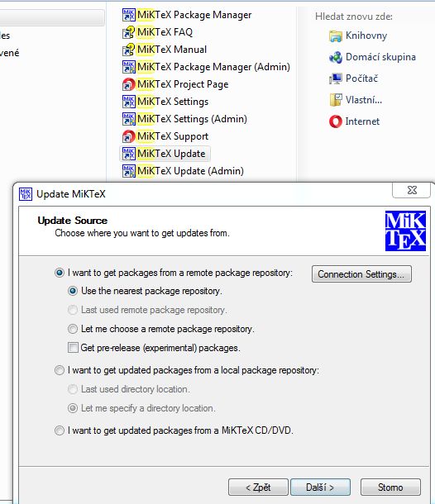
Task: Click the MiKTeX Project Page text label
Action: (183, 84)
